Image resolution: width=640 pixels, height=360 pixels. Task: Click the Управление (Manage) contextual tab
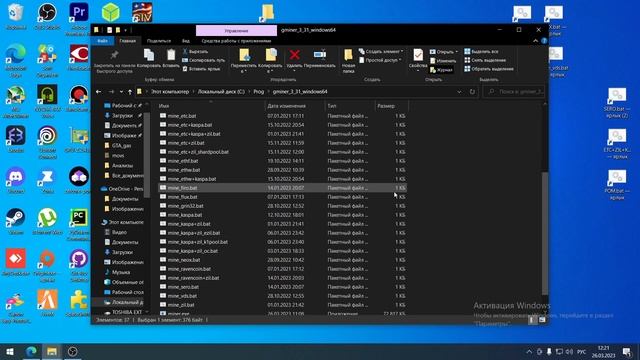tap(236, 31)
